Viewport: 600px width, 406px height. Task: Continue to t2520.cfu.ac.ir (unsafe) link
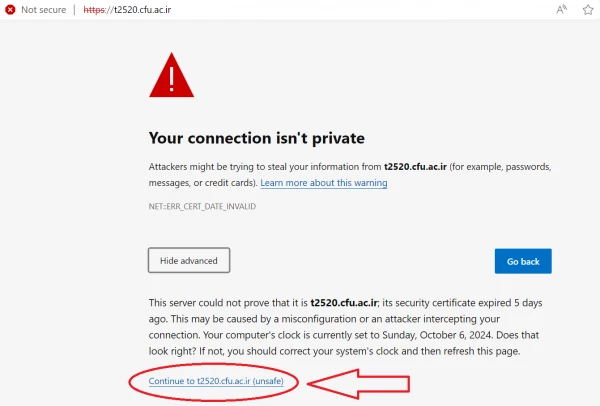tap(217, 382)
